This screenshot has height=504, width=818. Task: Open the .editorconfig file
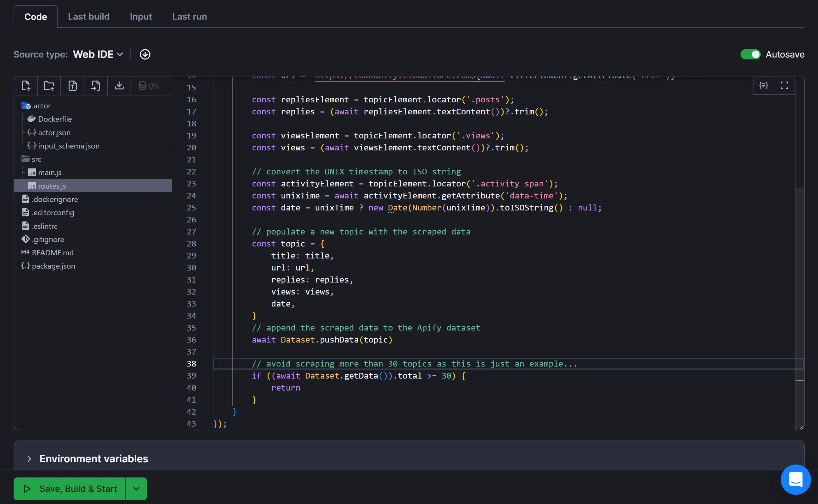point(48,212)
